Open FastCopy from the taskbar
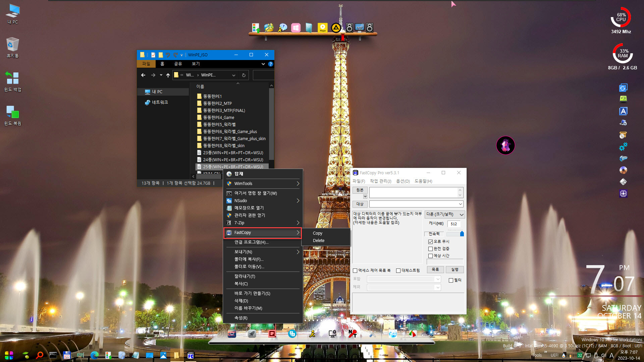 pyautogui.click(x=191, y=355)
